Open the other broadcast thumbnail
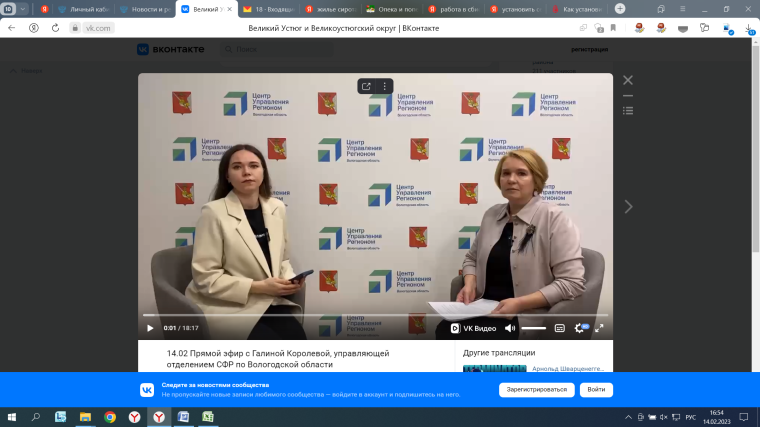 point(494,369)
